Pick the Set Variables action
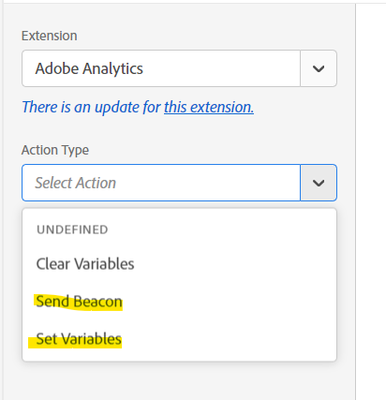Viewport: 386px width, 400px height. [x=79, y=339]
